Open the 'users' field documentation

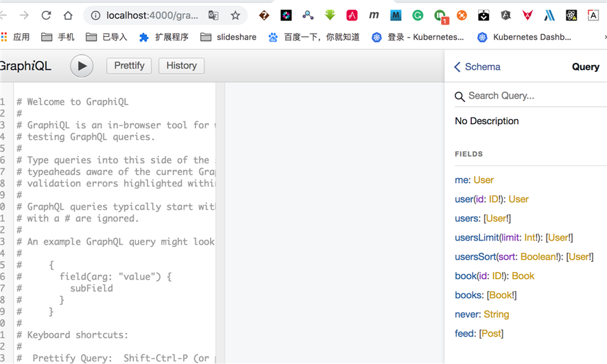coord(467,219)
